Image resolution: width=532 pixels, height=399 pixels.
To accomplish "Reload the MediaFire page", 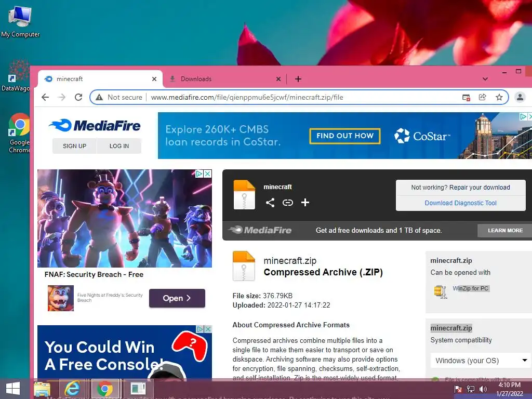I will (x=78, y=97).
